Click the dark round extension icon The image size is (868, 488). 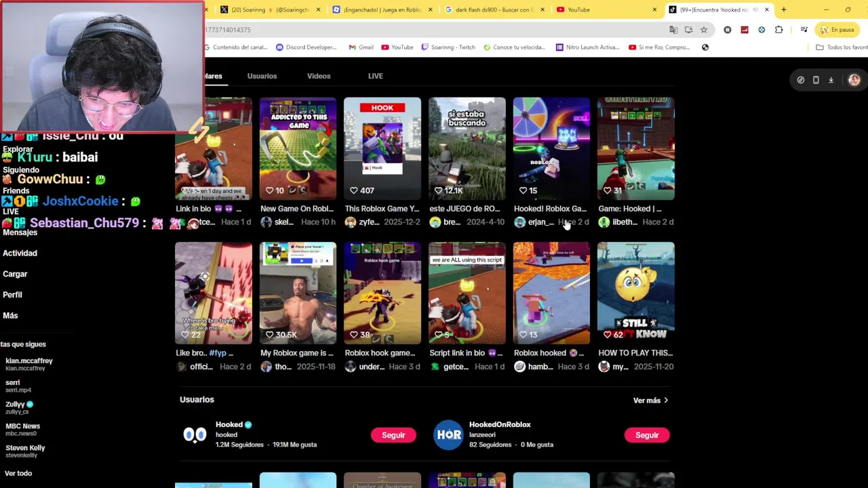(728, 30)
